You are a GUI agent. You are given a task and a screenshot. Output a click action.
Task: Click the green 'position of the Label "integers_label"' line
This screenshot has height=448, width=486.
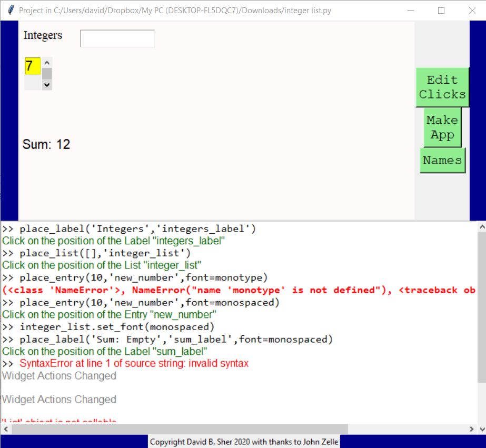113,241
